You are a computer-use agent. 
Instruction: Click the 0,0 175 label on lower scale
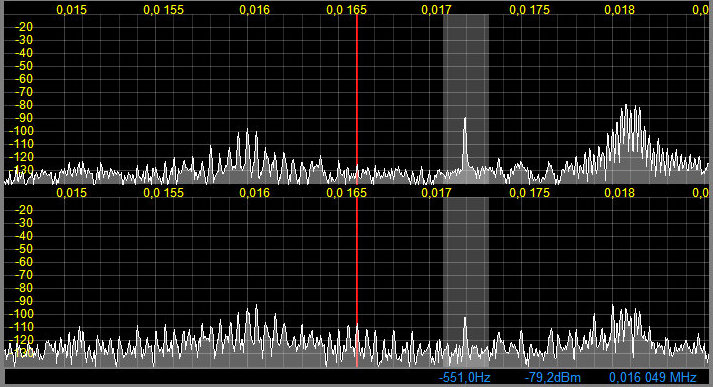530,193
